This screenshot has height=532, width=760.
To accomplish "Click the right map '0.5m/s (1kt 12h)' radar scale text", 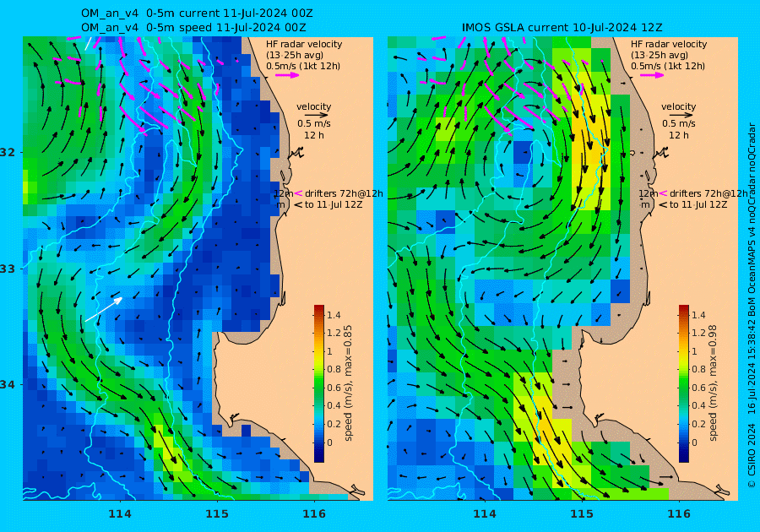I will [x=667, y=67].
